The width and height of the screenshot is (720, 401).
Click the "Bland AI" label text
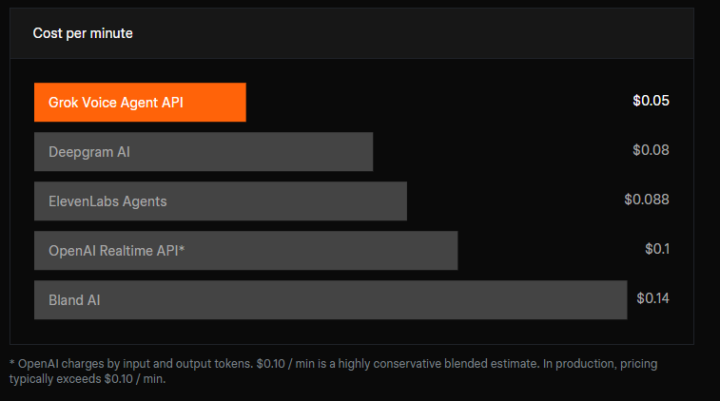(75, 300)
